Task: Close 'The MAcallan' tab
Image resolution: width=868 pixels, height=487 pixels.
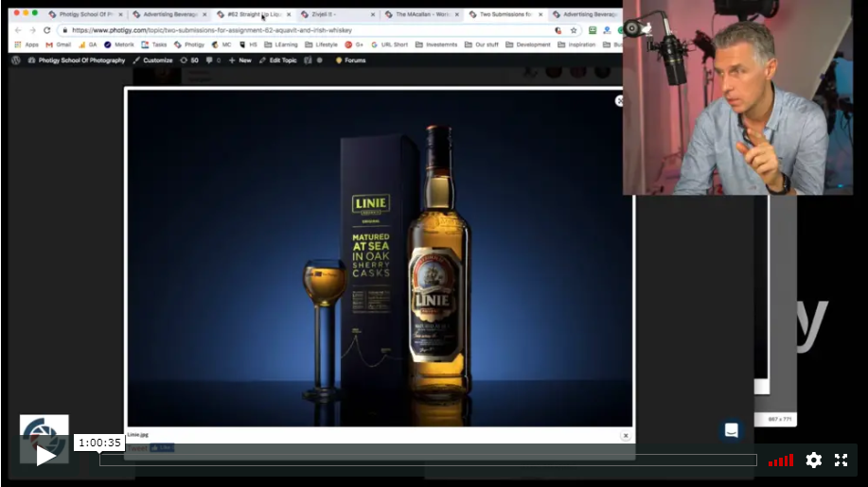Action: pyautogui.click(x=456, y=15)
